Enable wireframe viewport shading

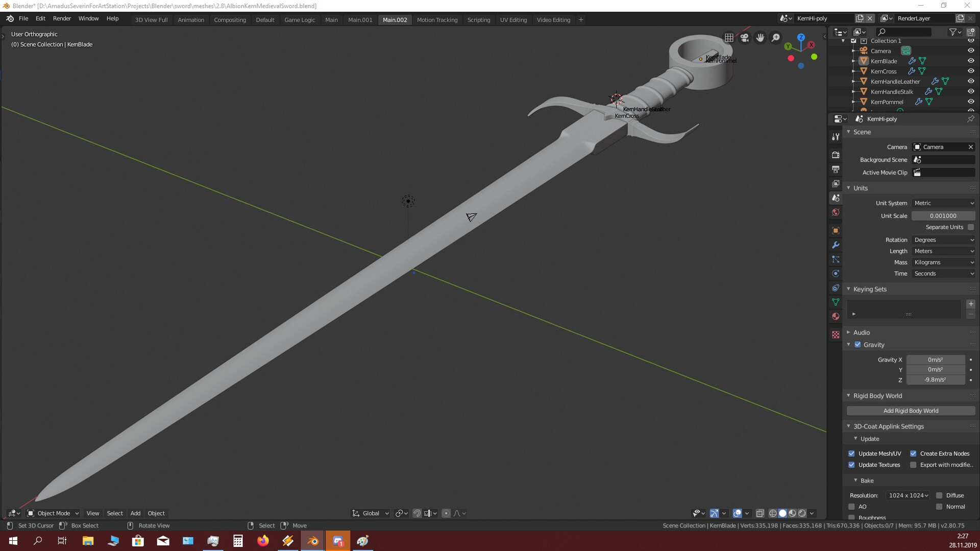(772, 513)
